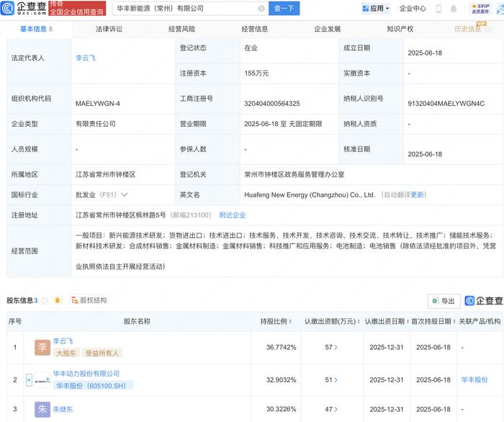
Task: Open the 应用 dropdown menu
Action: [376, 9]
